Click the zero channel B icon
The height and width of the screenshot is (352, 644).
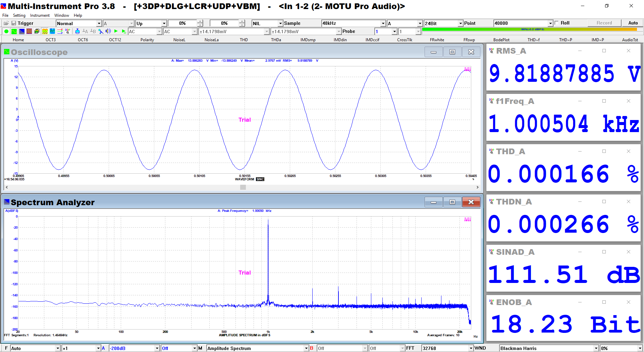(93, 31)
